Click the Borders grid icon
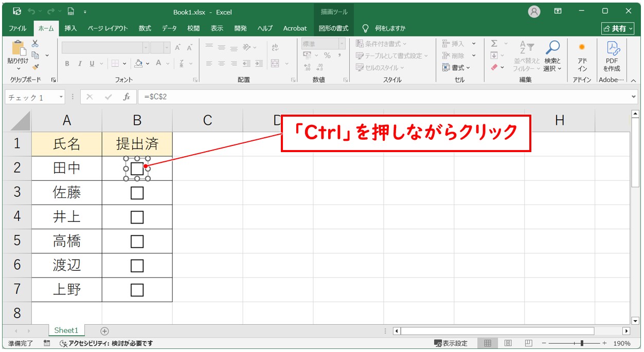 pos(115,64)
